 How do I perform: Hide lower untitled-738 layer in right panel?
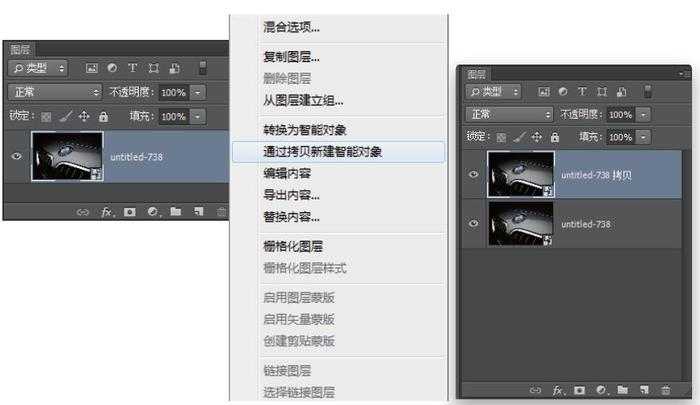click(x=474, y=223)
